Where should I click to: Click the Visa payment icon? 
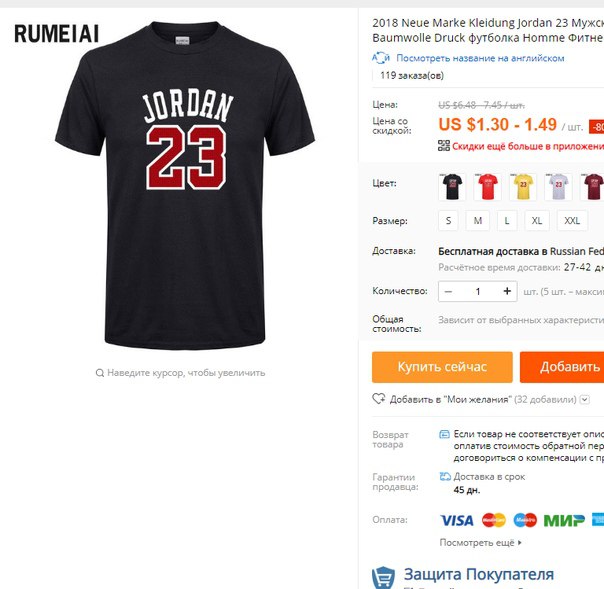[456, 520]
